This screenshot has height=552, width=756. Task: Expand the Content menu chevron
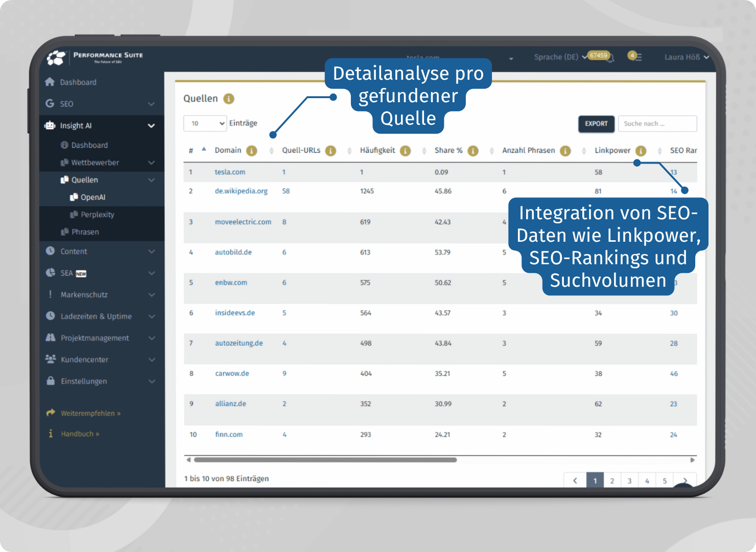152,251
